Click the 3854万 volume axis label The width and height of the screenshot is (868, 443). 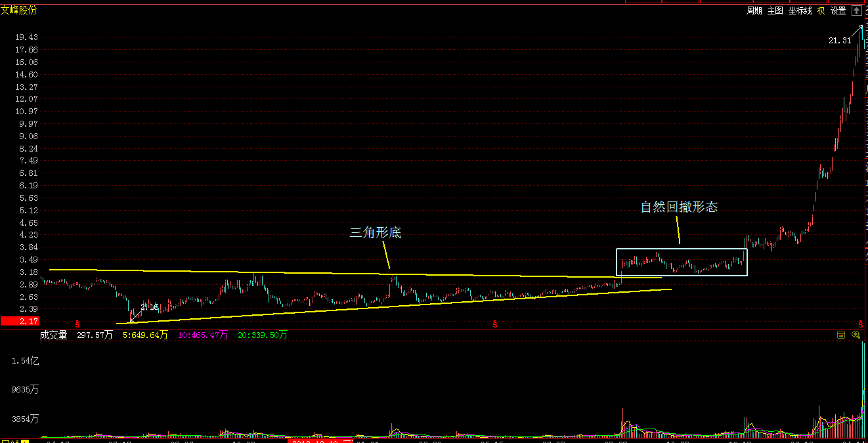[x=26, y=419]
